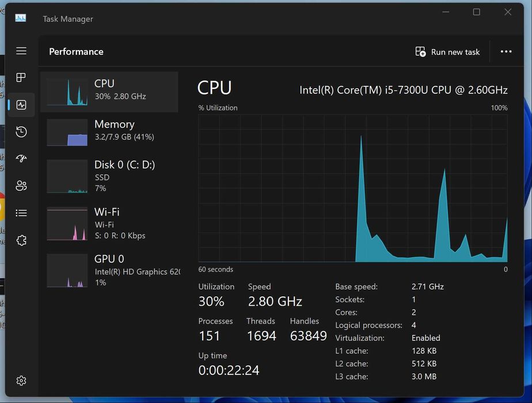Click the Virtualization Enabled value

click(426, 338)
